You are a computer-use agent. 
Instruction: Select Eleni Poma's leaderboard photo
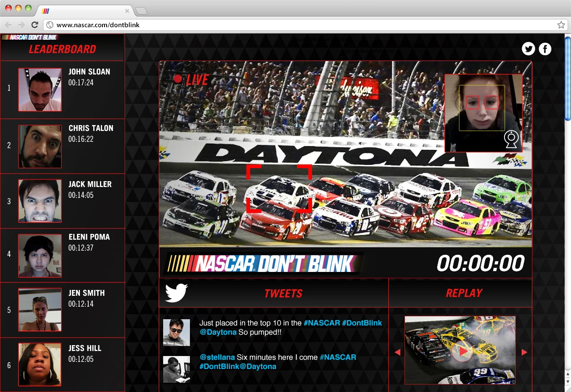pos(40,256)
